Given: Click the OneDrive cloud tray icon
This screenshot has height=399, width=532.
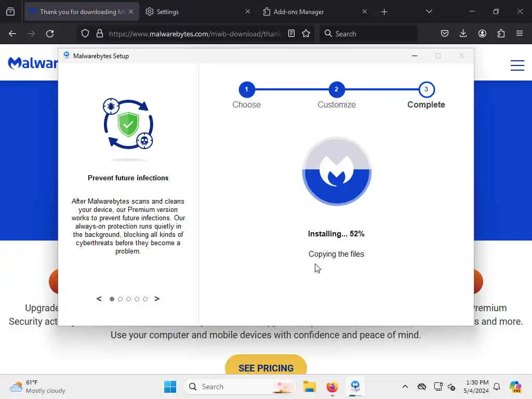Looking at the screenshot, I should click(x=422, y=387).
